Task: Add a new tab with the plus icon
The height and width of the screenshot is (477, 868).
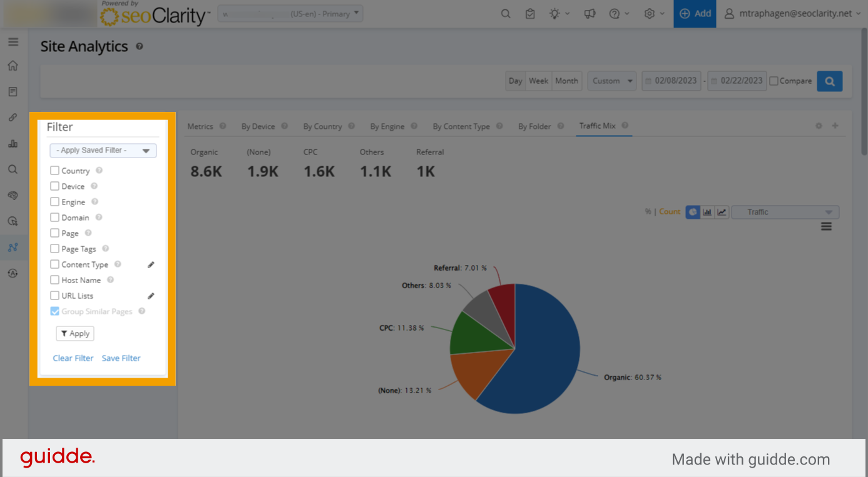Action: pos(835,126)
